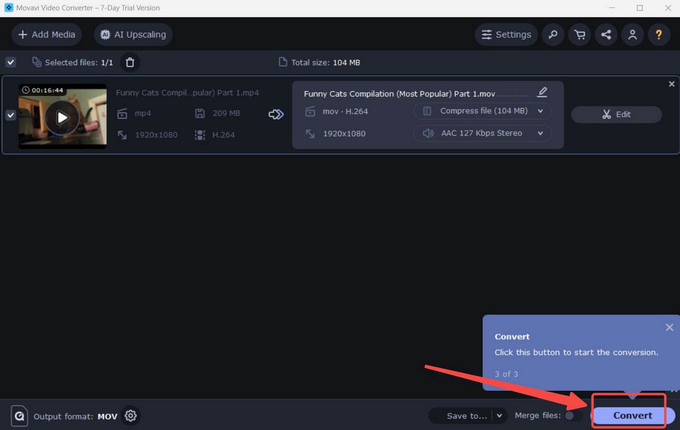Play the Funny Cats video preview

pyautogui.click(x=62, y=117)
